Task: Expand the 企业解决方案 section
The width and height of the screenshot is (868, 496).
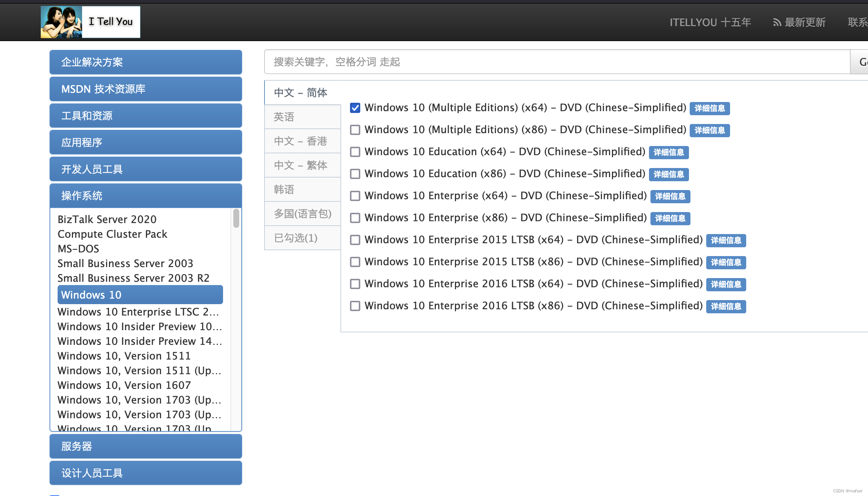Action: click(146, 62)
